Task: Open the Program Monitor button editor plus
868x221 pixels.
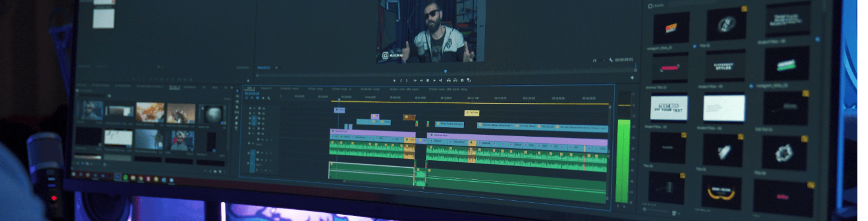Action: pos(632,78)
